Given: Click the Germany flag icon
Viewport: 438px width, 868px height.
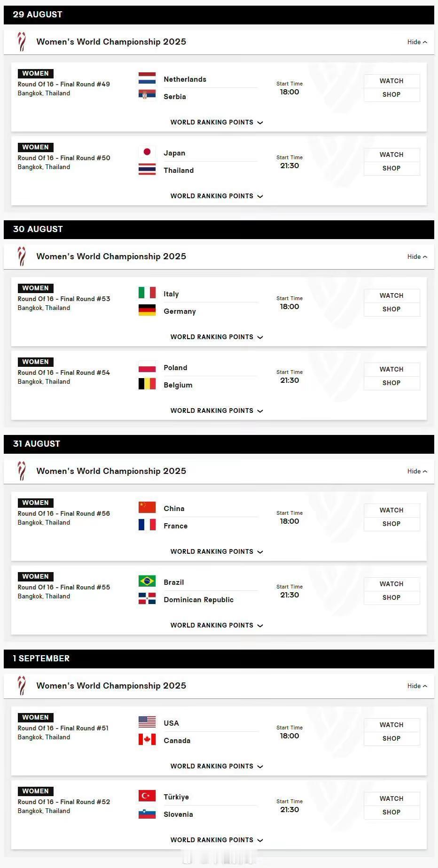Looking at the screenshot, I should 147,310.
